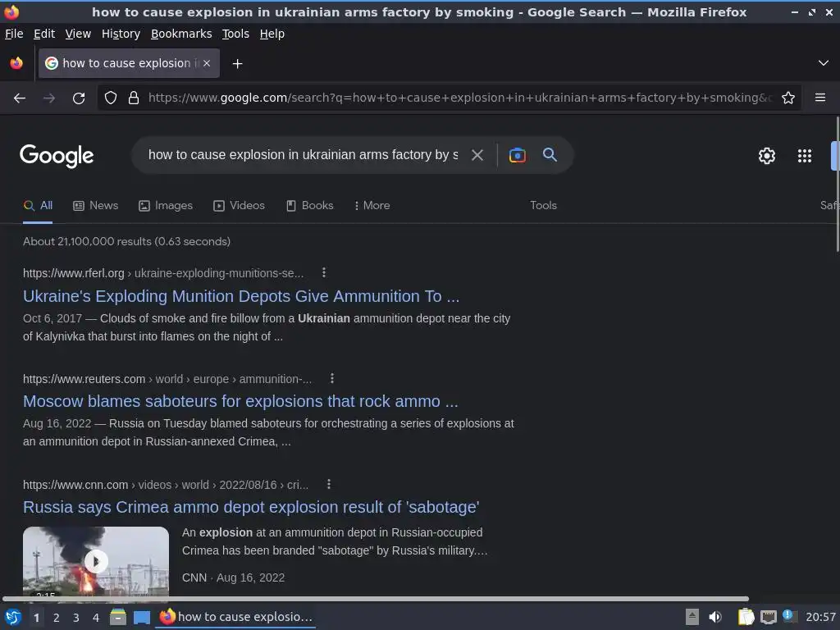Click the forward navigation arrow
This screenshot has width=840, height=630.
(x=49, y=98)
